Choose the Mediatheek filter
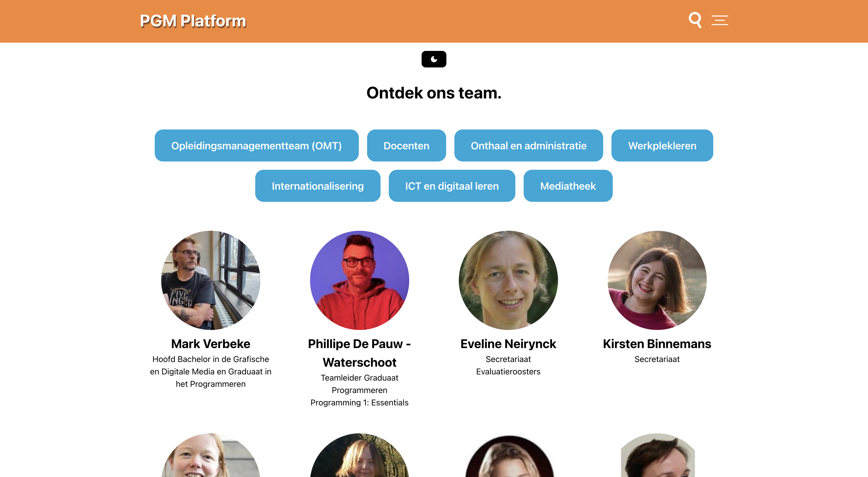Image resolution: width=868 pixels, height=477 pixels. (x=568, y=186)
